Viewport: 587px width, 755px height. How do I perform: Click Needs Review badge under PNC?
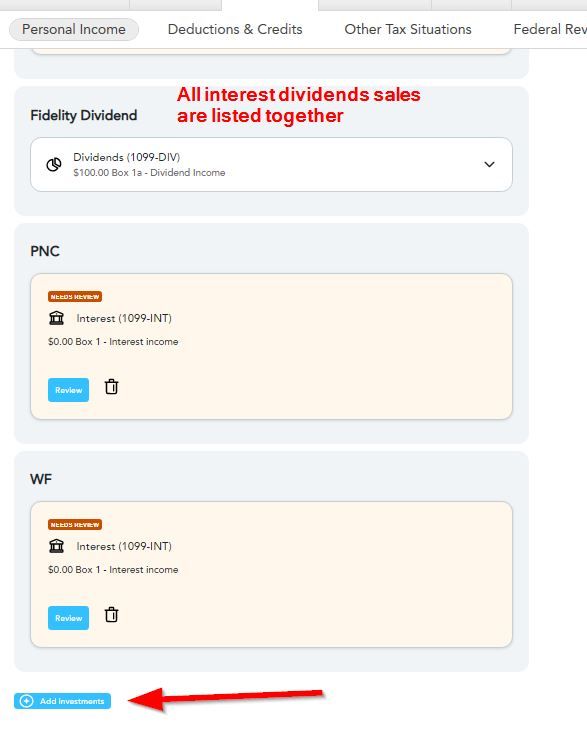click(75, 297)
